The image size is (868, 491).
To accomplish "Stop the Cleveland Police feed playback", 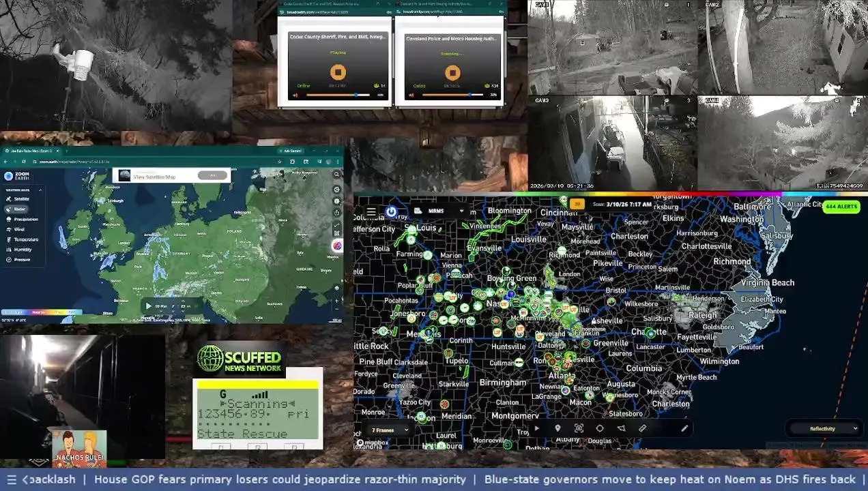I will [452, 73].
